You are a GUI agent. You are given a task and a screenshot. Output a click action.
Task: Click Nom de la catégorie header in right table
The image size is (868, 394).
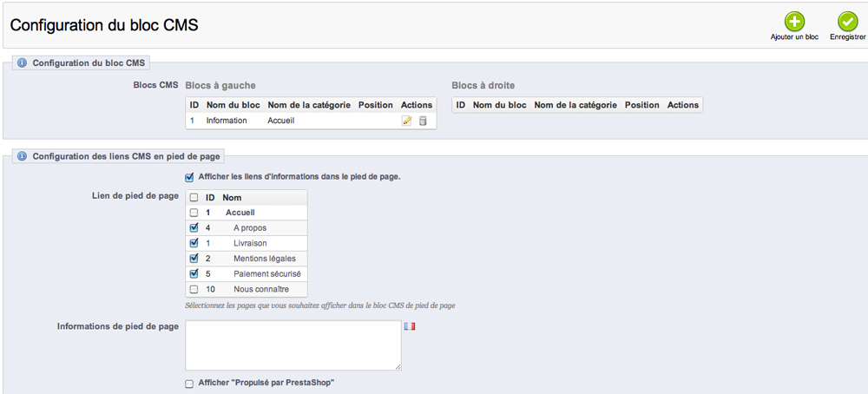tap(575, 105)
